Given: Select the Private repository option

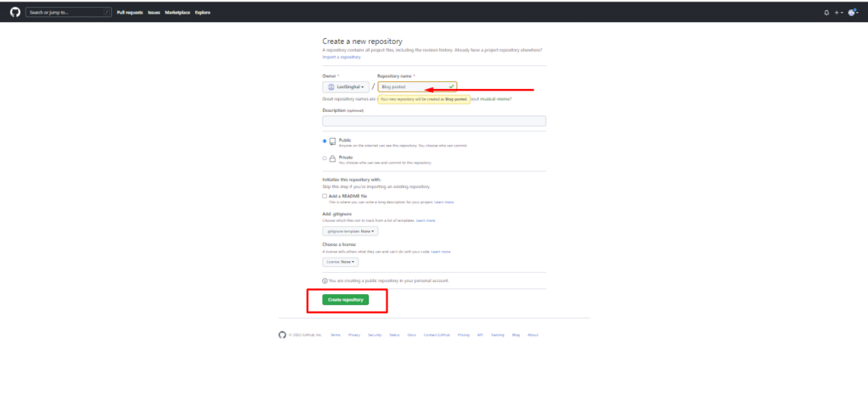Looking at the screenshot, I should click(325, 158).
